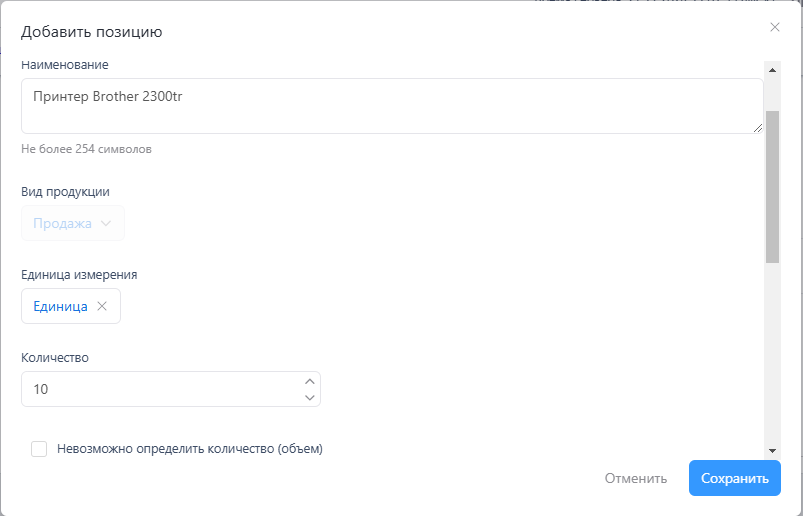Click the Невозможно определить количество (объем) label

pyautogui.click(x=190, y=449)
